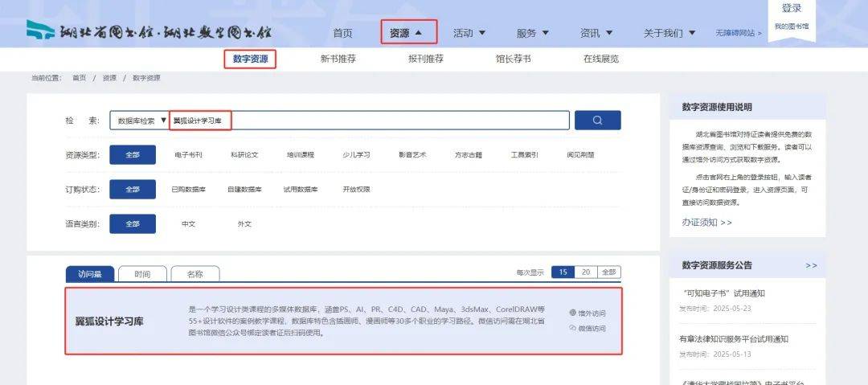Show 15 results per page
The image size is (868, 385).
563,272
